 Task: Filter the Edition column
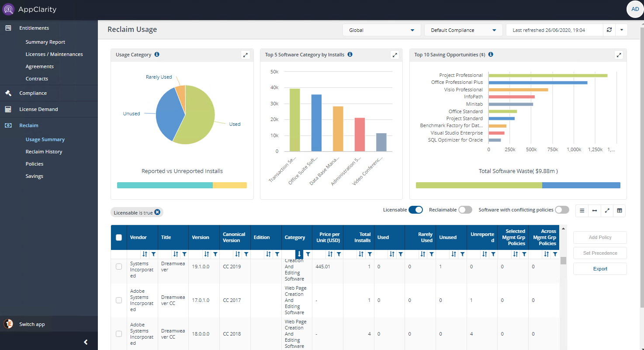277,254
